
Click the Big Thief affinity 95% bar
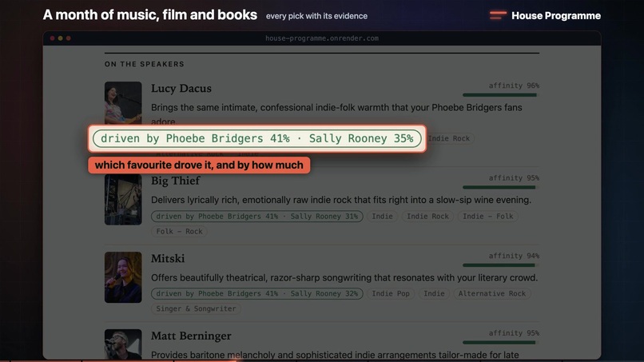pos(501,187)
